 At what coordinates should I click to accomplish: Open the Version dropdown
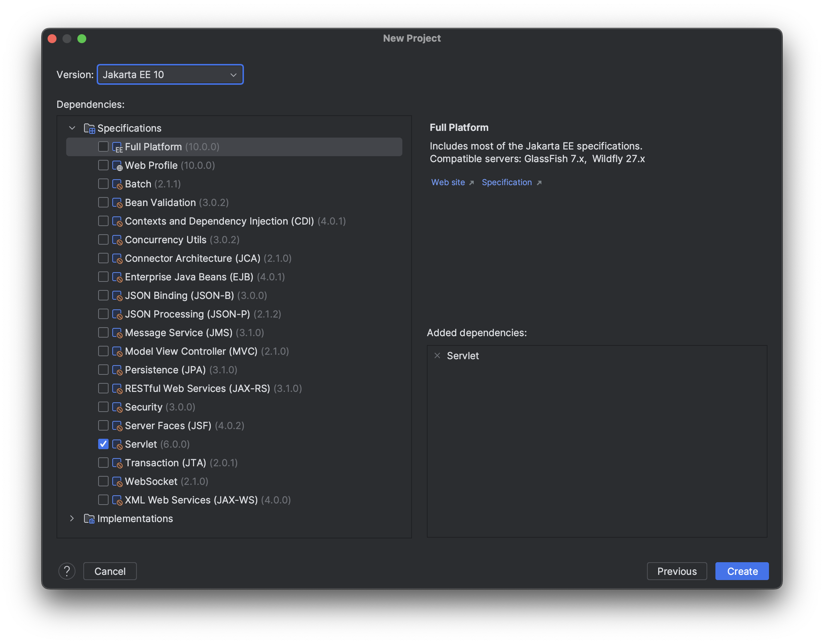coord(170,74)
